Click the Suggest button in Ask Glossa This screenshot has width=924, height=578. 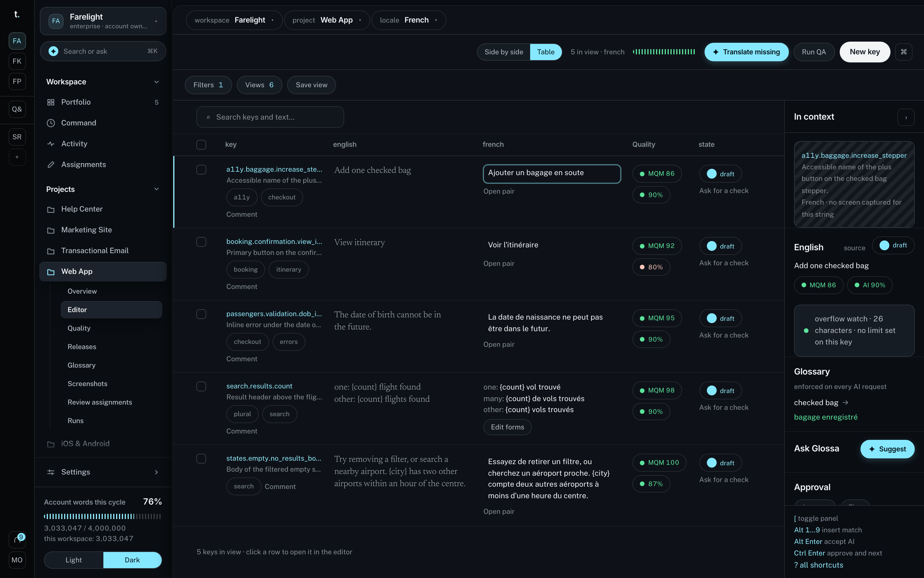(x=887, y=449)
